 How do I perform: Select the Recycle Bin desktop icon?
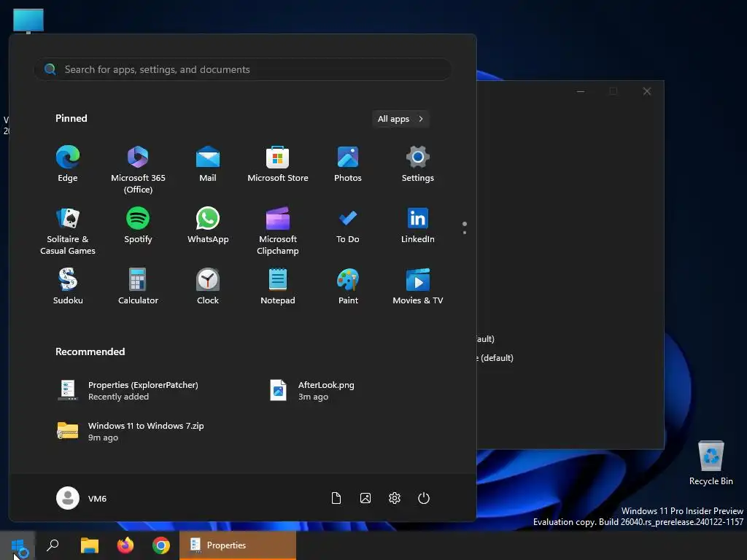[711, 463]
